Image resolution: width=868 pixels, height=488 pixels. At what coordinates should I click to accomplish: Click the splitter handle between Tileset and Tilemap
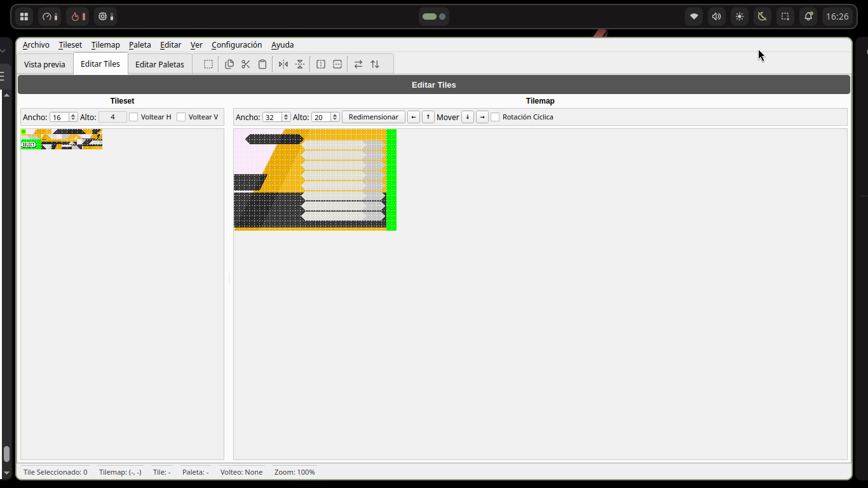click(x=229, y=278)
